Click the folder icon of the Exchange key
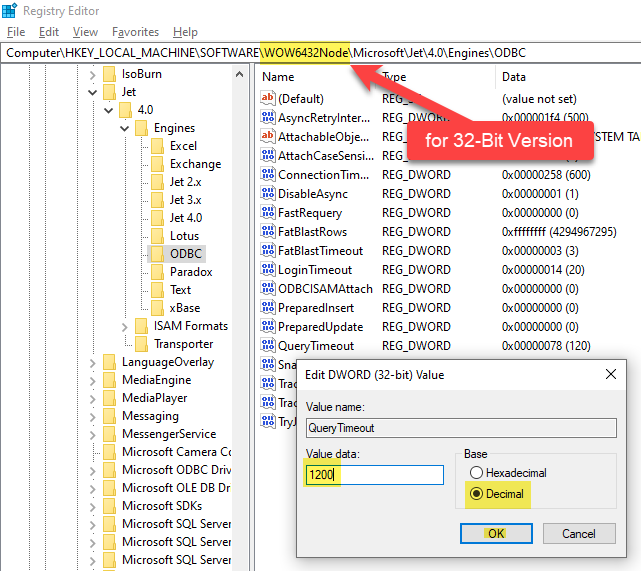 tap(157, 164)
